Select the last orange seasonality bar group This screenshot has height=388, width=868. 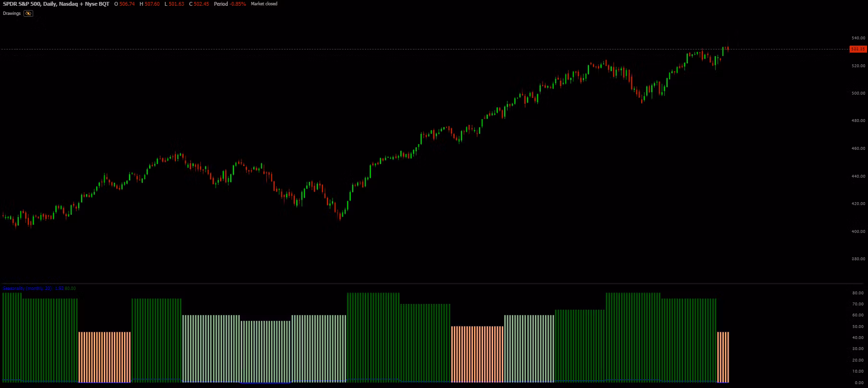pyautogui.click(x=723, y=357)
